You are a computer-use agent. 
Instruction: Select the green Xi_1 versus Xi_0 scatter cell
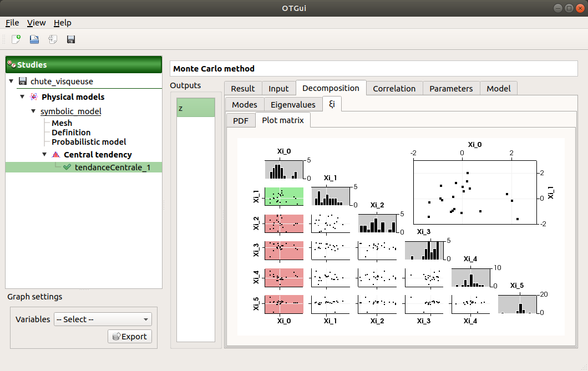283,196
